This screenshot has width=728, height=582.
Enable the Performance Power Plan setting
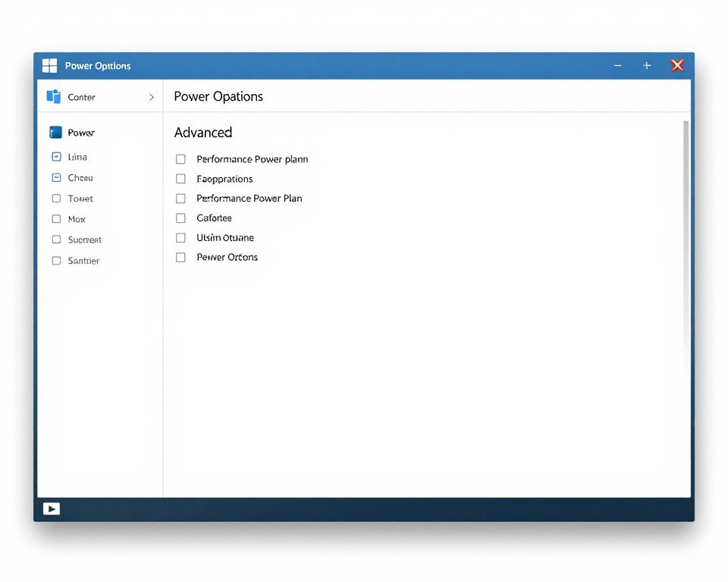point(180,199)
